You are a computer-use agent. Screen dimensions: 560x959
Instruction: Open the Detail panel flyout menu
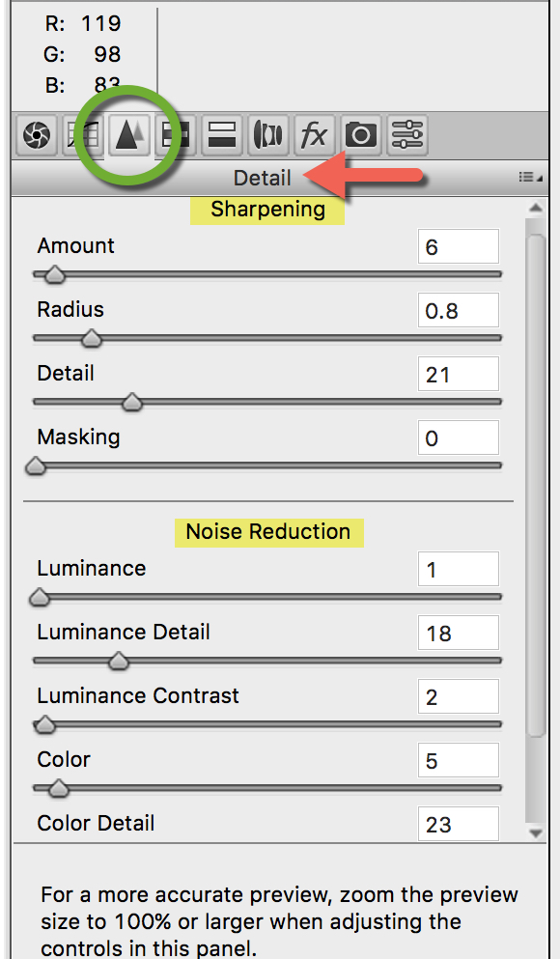tap(529, 178)
